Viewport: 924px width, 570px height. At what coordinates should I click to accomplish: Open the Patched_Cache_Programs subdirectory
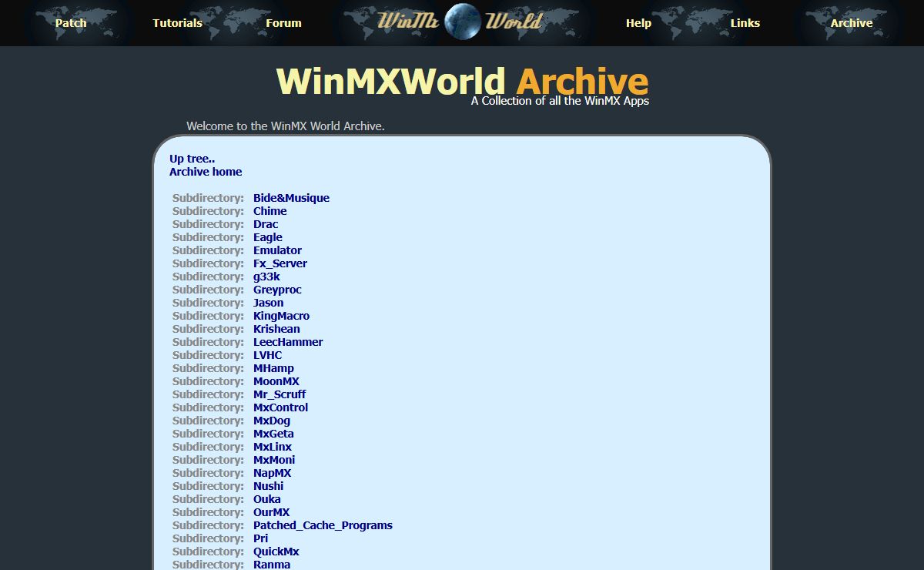click(323, 525)
